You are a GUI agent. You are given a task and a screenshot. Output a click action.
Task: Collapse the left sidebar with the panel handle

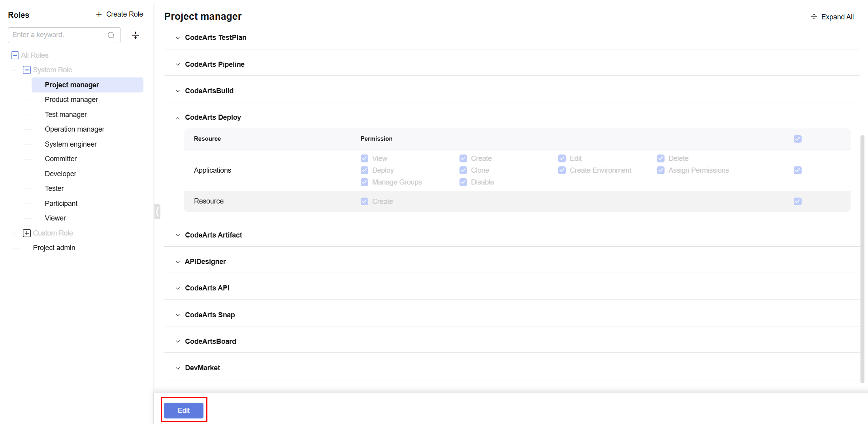tap(157, 212)
